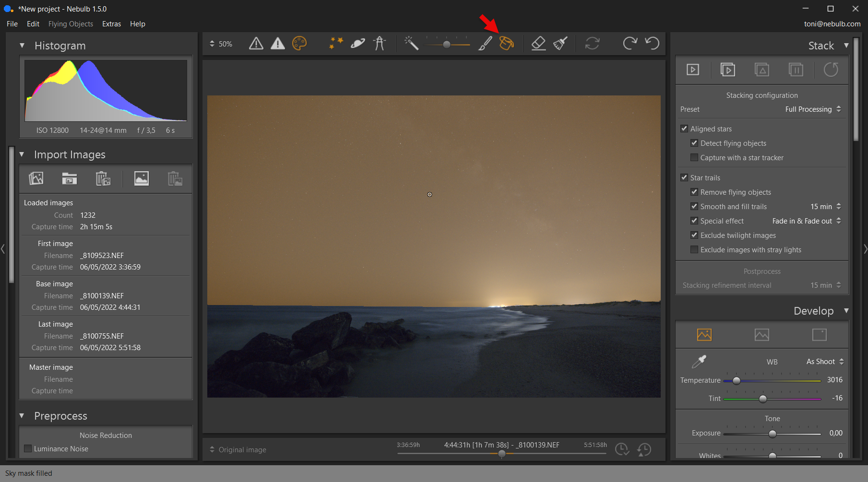
Task: Collapse the Develop panel
Action: [846, 311]
